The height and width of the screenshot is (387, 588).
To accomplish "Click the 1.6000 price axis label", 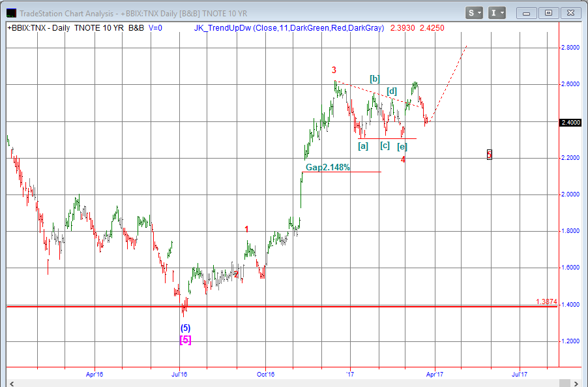I will (570, 268).
